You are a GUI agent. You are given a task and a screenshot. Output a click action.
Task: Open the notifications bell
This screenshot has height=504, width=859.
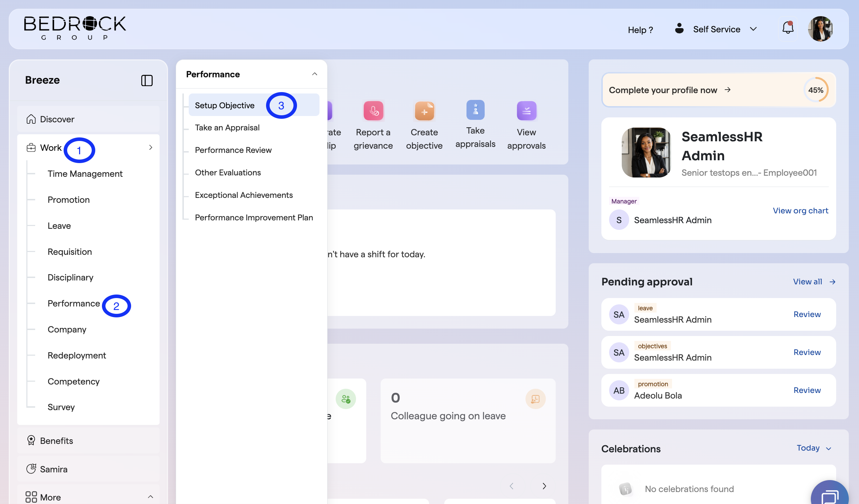pyautogui.click(x=788, y=28)
